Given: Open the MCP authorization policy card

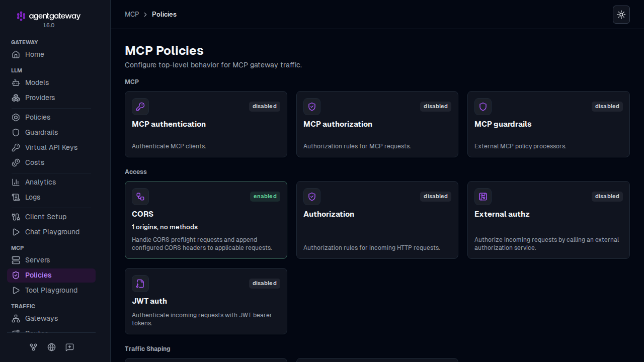Looking at the screenshot, I should (x=377, y=124).
